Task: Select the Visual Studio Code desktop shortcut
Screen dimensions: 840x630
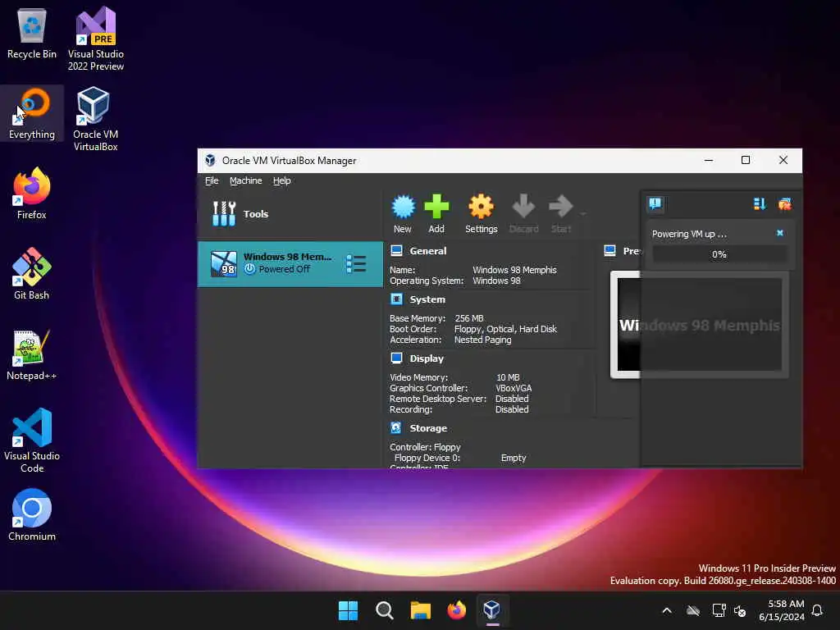Action: [32, 441]
